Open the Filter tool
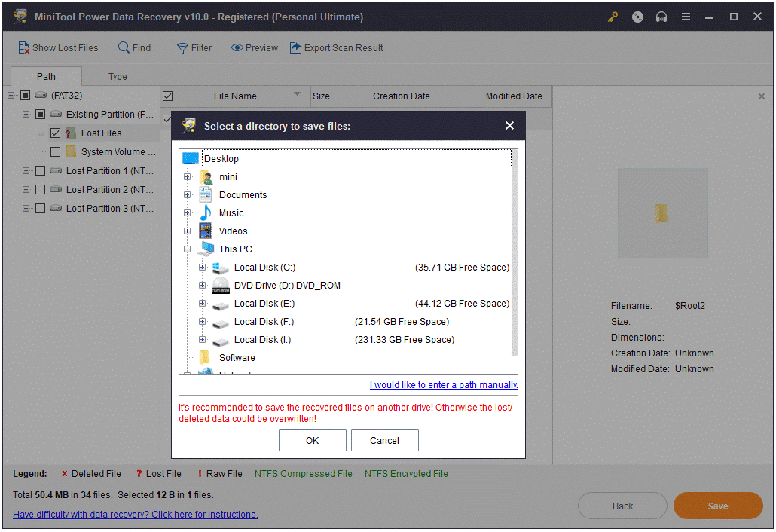776x532 pixels. tap(194, 48)
